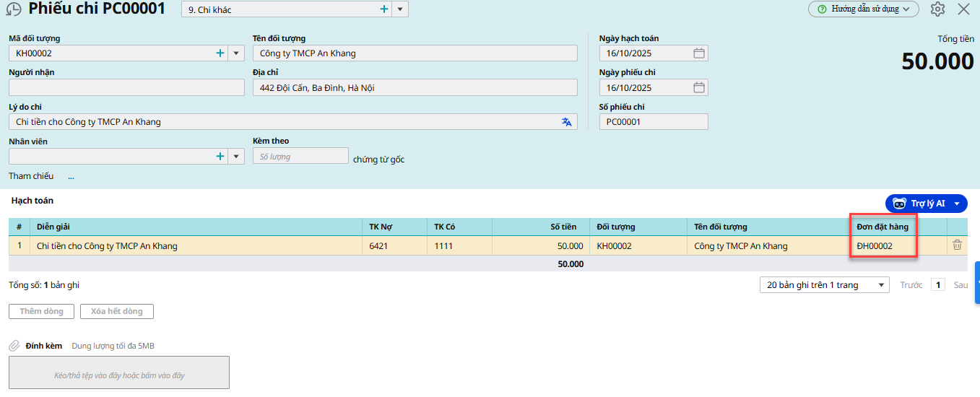Click the Xóa hết dòng button
Viewport: 980px width, 397px height.
[x=116, y=312]
